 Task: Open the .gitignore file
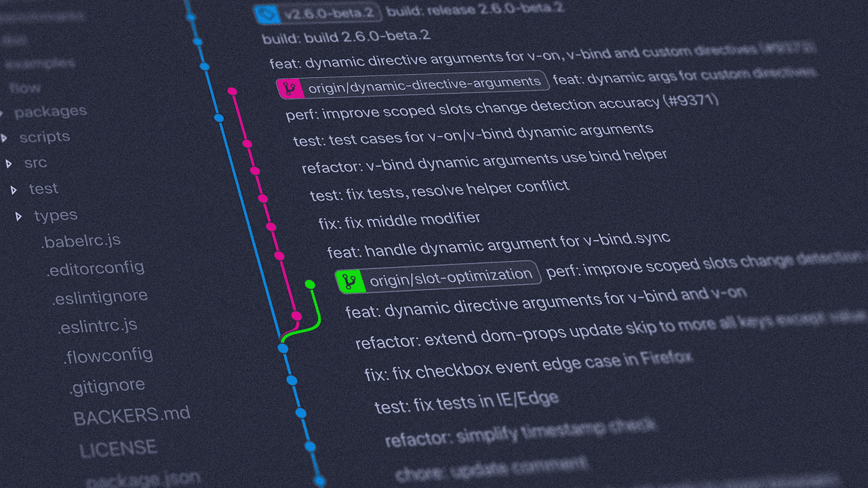click(x=106, y=386)
